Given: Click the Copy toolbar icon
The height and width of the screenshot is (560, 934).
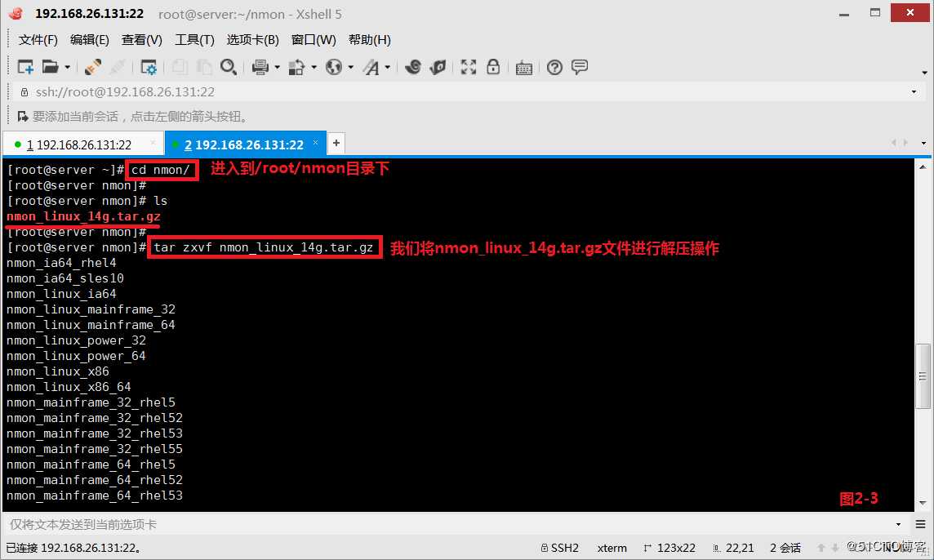Looking at the screenshot, I should click(180, 67).
